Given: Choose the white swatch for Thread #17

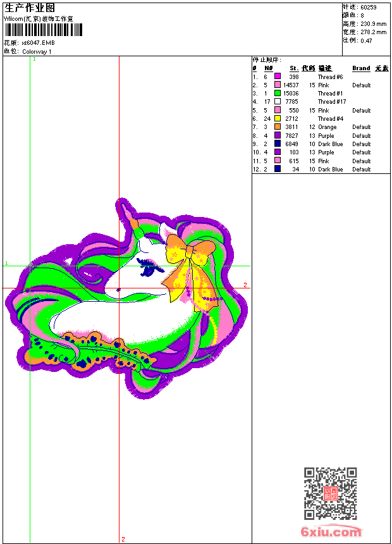Looking at the screenshot, I should [x=278, y=101].
